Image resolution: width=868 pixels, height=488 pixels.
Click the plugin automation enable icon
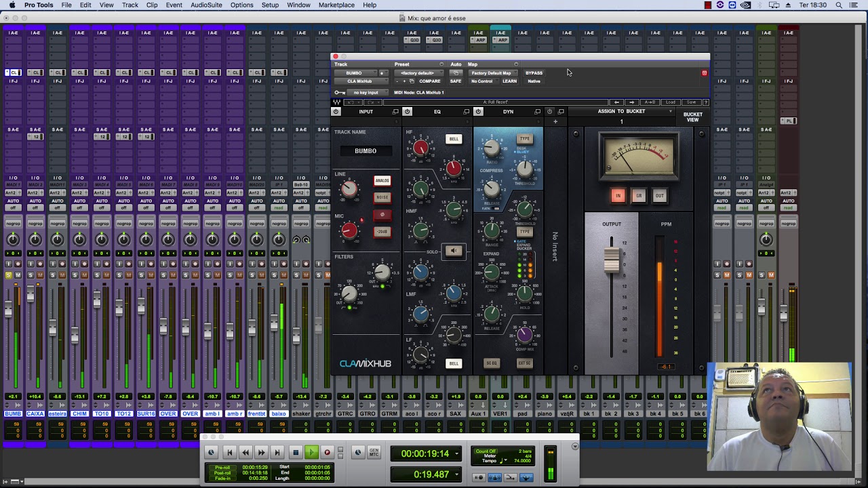[x=456, y=73]
